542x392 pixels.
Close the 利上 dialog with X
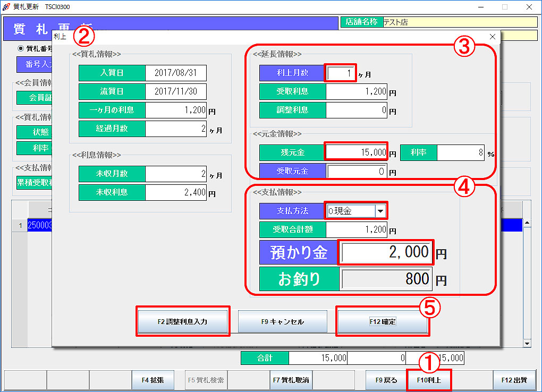(492, 37)
